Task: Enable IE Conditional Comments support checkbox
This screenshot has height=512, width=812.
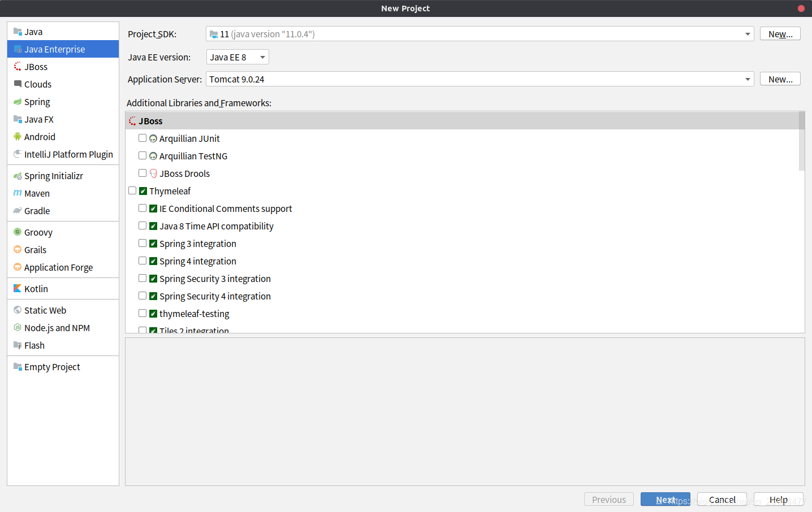Action: click(142, 208)
